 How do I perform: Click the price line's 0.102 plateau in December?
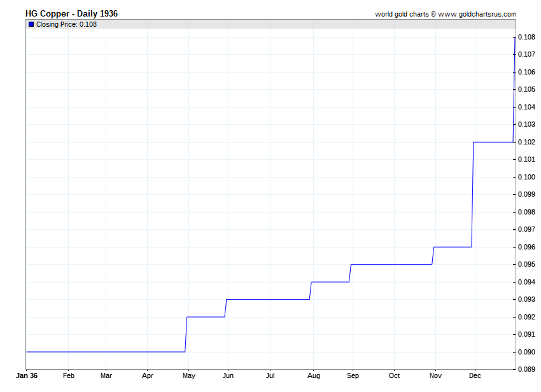tap(493, 142)
